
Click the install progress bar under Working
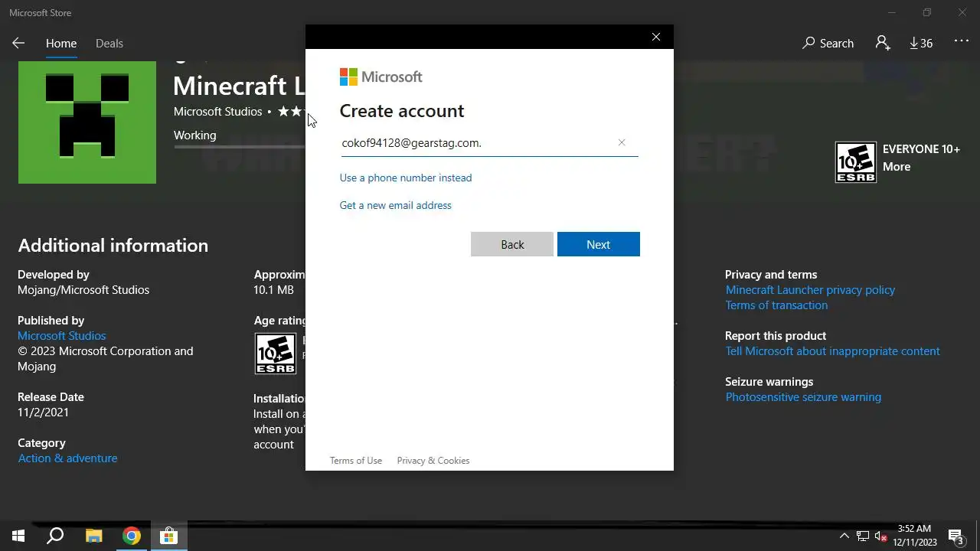239,146
